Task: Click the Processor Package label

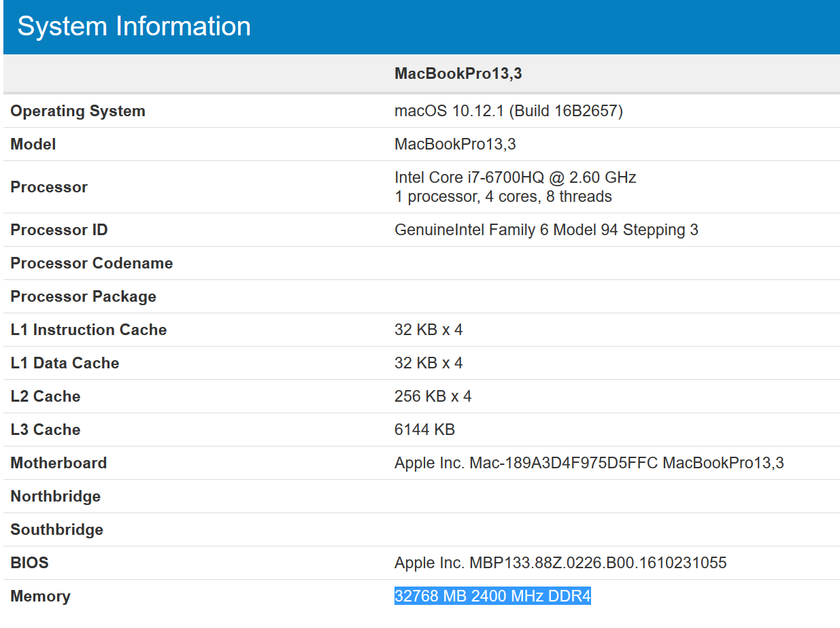Action: (x=84, y=296)
